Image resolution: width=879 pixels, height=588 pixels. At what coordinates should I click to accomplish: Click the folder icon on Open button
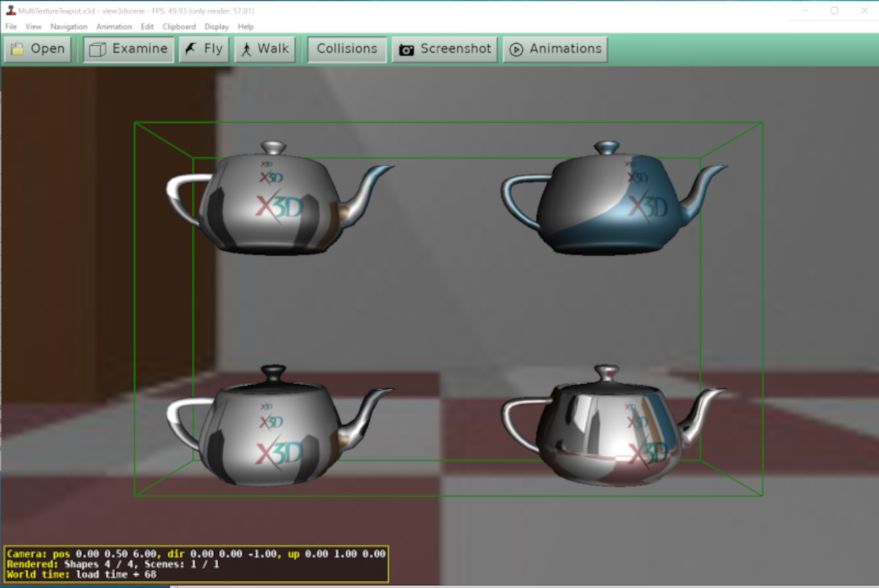18,50
